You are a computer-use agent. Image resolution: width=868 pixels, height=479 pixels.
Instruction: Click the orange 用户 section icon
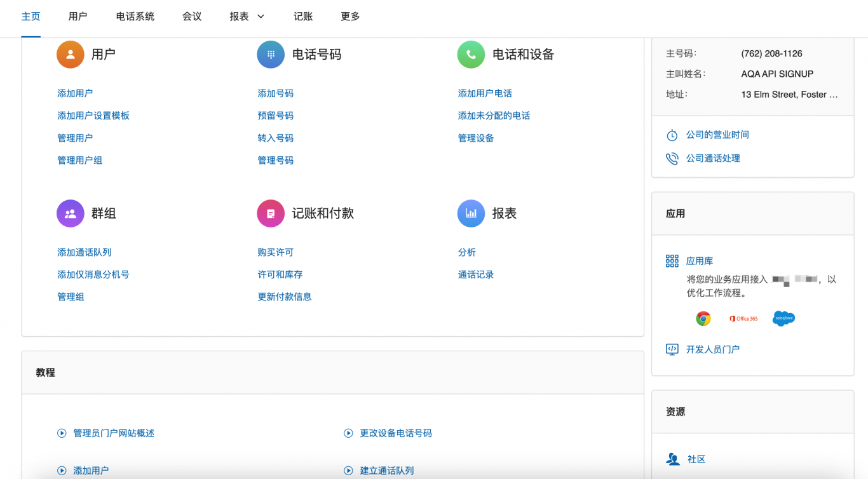click(x=71, y=55)
